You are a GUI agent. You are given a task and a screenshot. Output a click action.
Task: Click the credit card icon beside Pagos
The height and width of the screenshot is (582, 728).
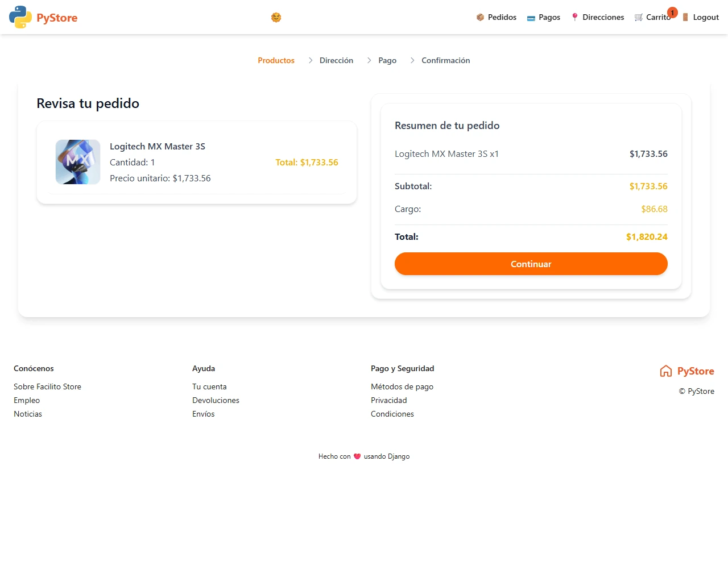[x=531, y=18]
